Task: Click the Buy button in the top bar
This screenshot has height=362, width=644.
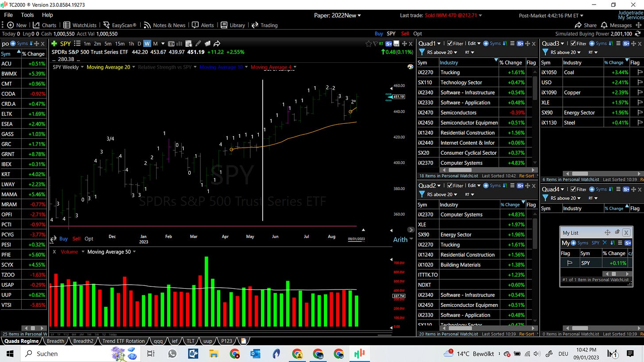Action: 379,33
